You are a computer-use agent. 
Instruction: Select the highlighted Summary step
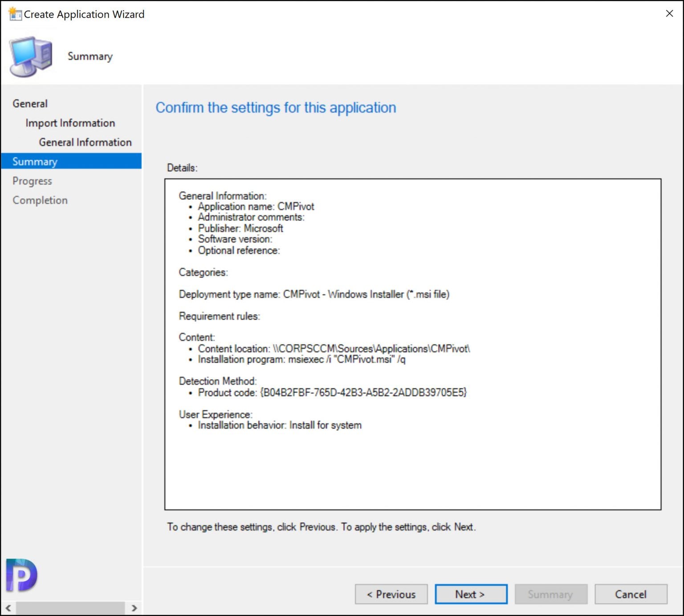(71, 161)
